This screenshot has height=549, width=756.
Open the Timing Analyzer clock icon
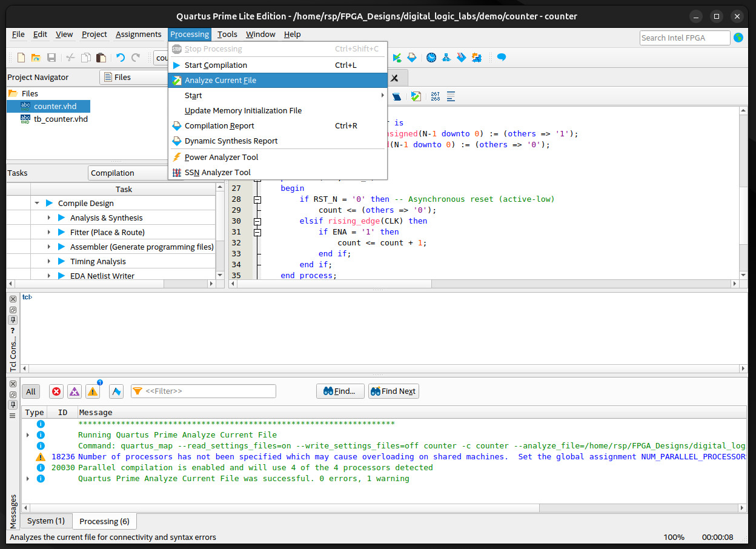click(x=431, y=58)
